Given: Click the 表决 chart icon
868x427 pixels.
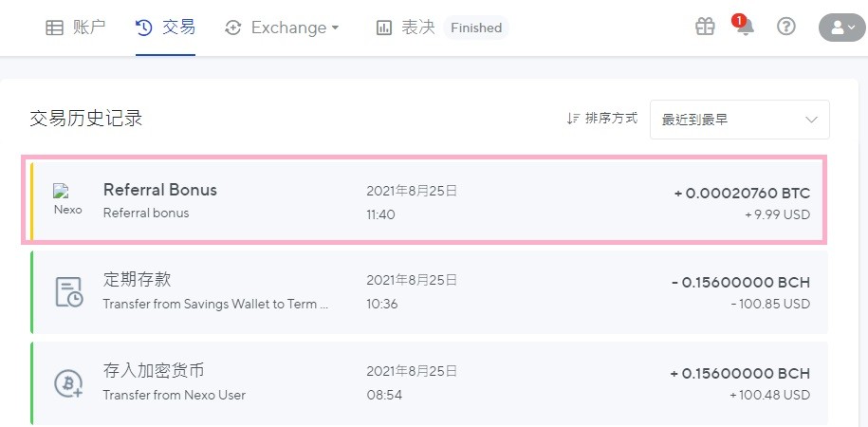Looking at the screenshot, I should click(383, 28).
